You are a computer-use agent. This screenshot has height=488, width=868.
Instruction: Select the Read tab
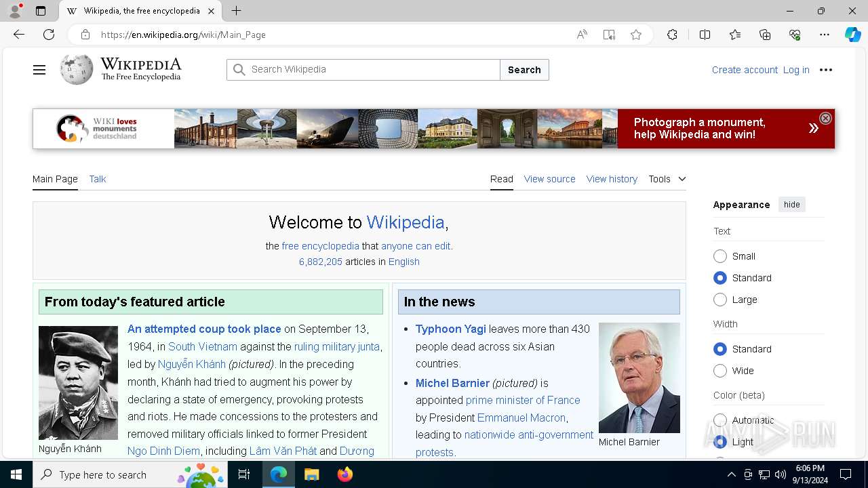pos(502,179)
